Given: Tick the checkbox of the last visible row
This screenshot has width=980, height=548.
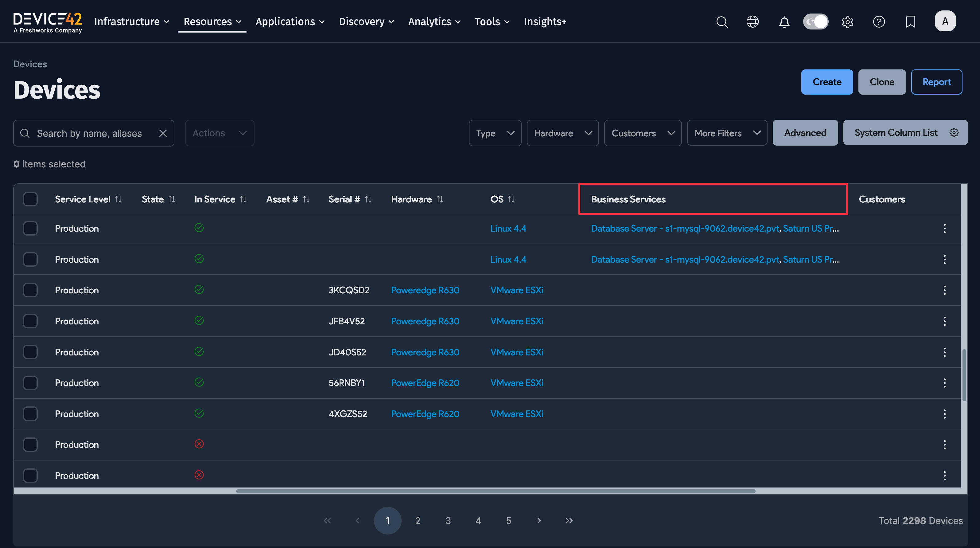Looking at the screenshot, I should pos(30,476).
